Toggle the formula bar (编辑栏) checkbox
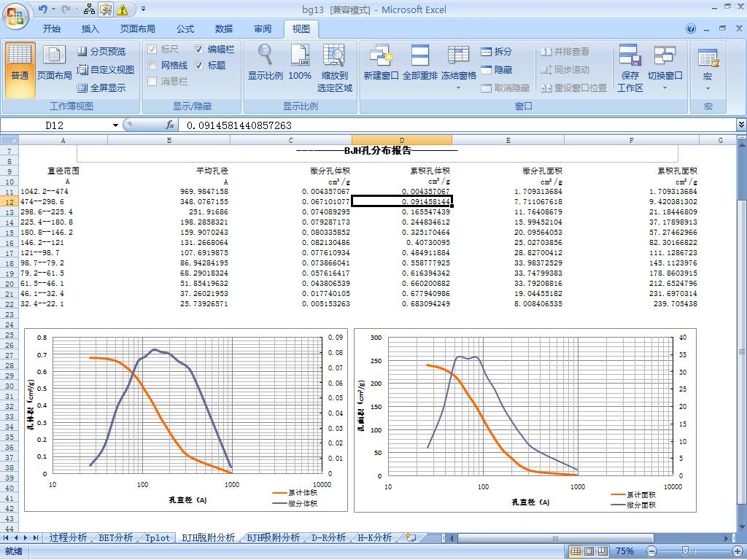The width and height of the screenshot is (747, 560). pyautogui.click(x=199, y=50)
